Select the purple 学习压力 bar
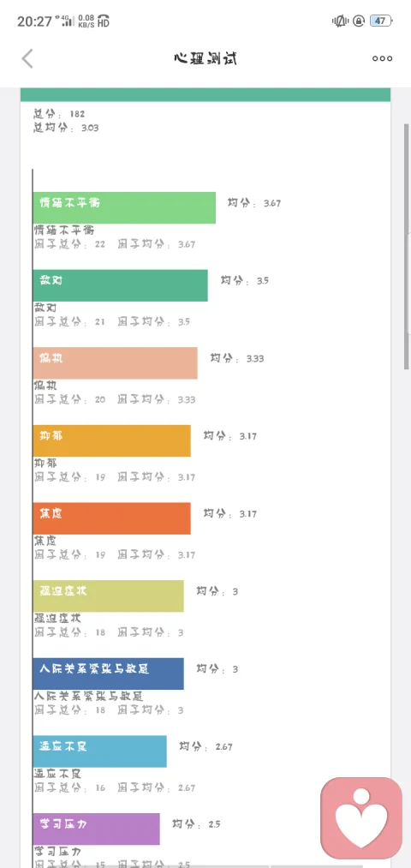411x868 pixels. (96, 829)
